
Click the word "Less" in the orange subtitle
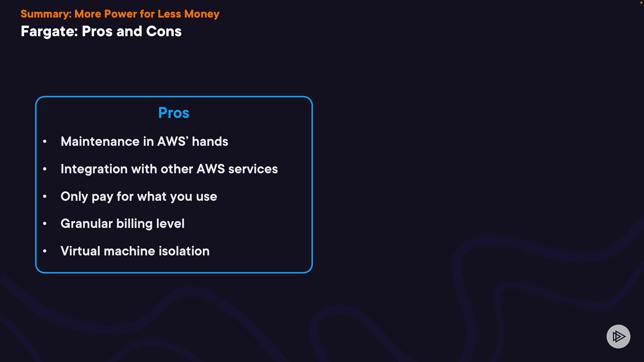tap(169, 14)
